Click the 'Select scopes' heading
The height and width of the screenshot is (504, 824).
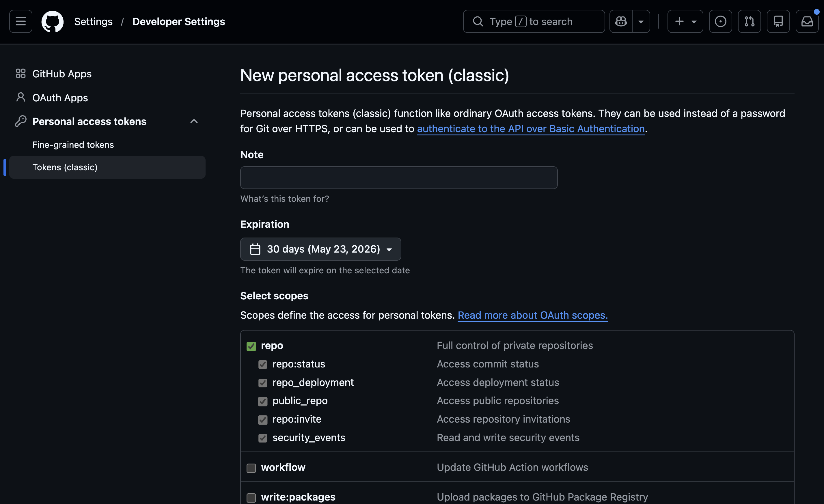pyautogui.click(x=274, y=296)
